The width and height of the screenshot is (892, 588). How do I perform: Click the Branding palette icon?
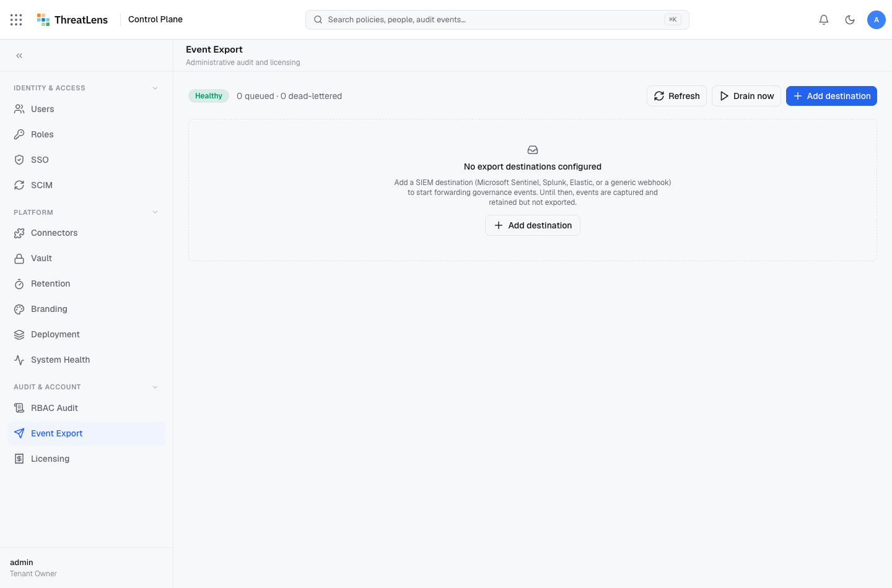19,309
